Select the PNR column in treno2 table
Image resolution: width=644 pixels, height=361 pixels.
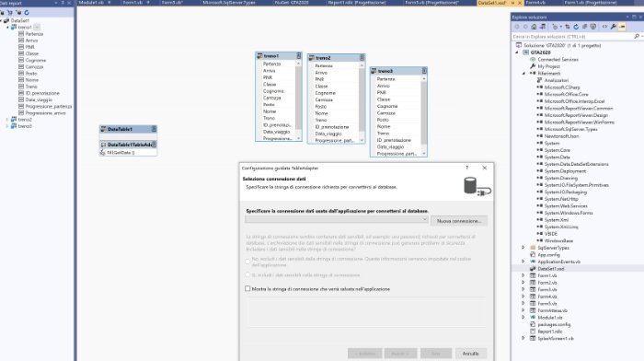(x=319, y=79)
